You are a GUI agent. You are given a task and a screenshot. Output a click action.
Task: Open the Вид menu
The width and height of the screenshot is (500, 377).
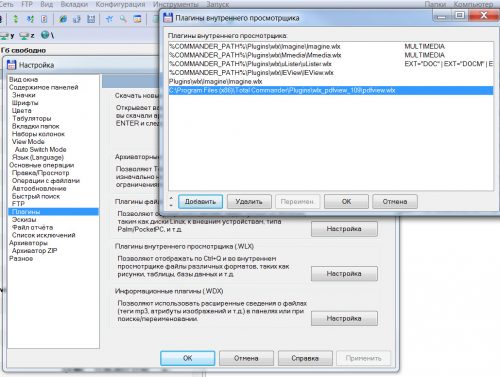pyautogui.click(x=47, y=4)
